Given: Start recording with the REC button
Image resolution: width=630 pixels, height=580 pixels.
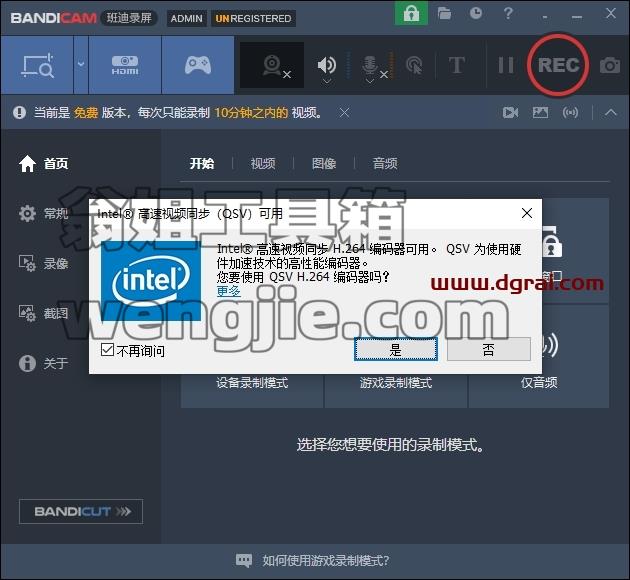Looking at the screenshot, I should click(558, 65).
